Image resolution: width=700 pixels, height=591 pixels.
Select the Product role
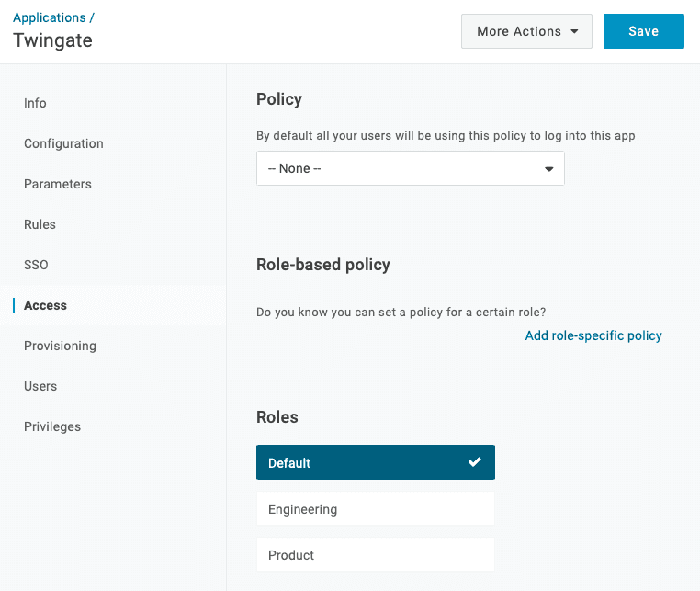pos(375,554)
